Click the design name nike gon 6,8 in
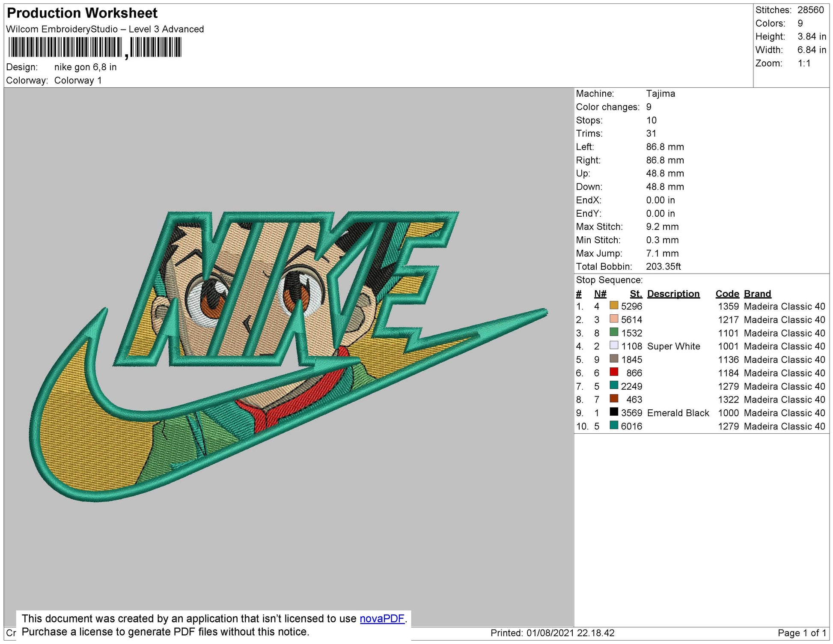Screen dimensions: 833x644 [86, 66]
